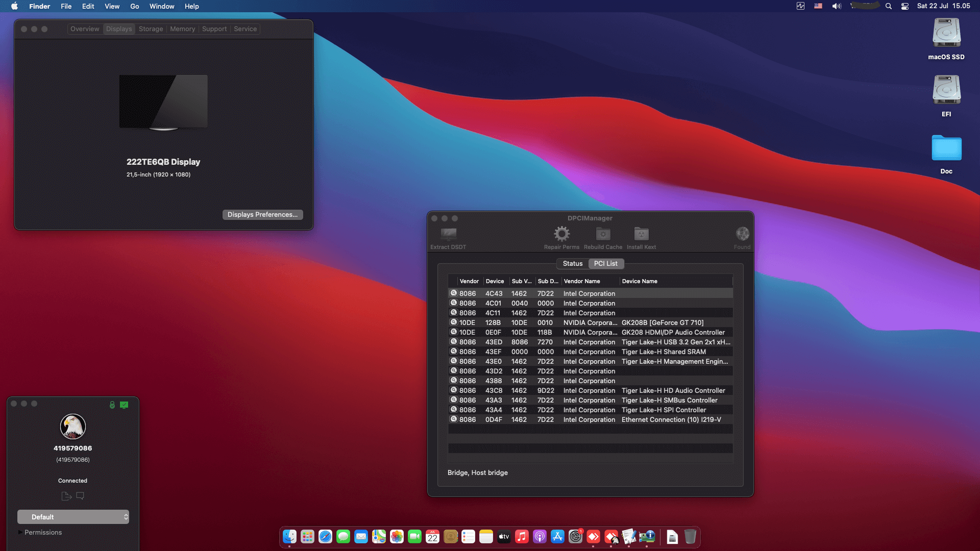Image resolution: width=980 pixels, height=551 pixels.
Task: Select the Tiger Lake-H USB 3.2 row
Action: tap(591, 342)
